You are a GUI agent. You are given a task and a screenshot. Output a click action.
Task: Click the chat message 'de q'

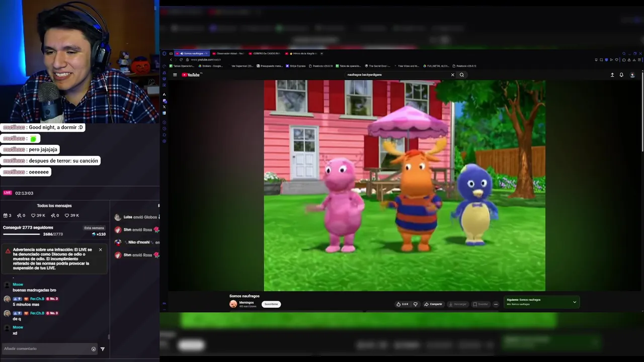[17, 319]
